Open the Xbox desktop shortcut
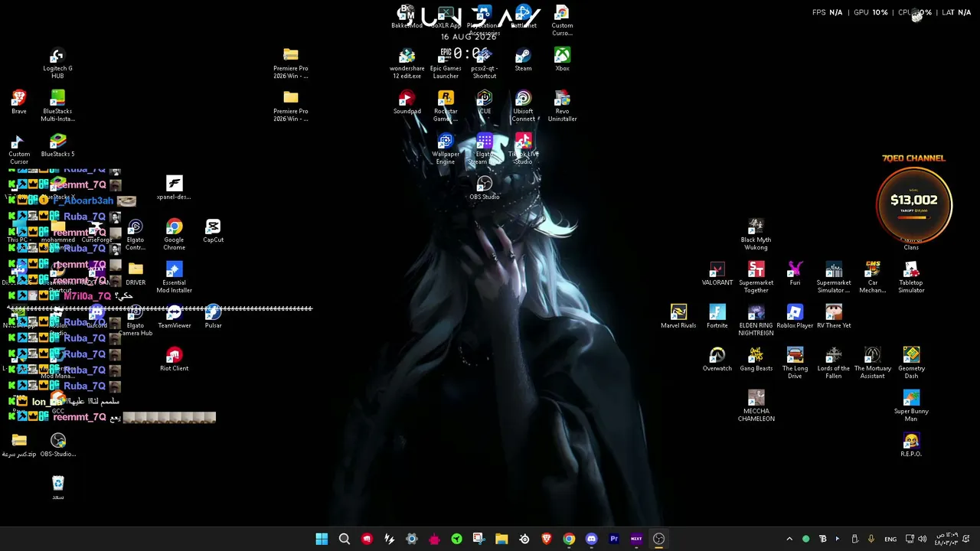980x551 pixels. [x=562, y=60]
